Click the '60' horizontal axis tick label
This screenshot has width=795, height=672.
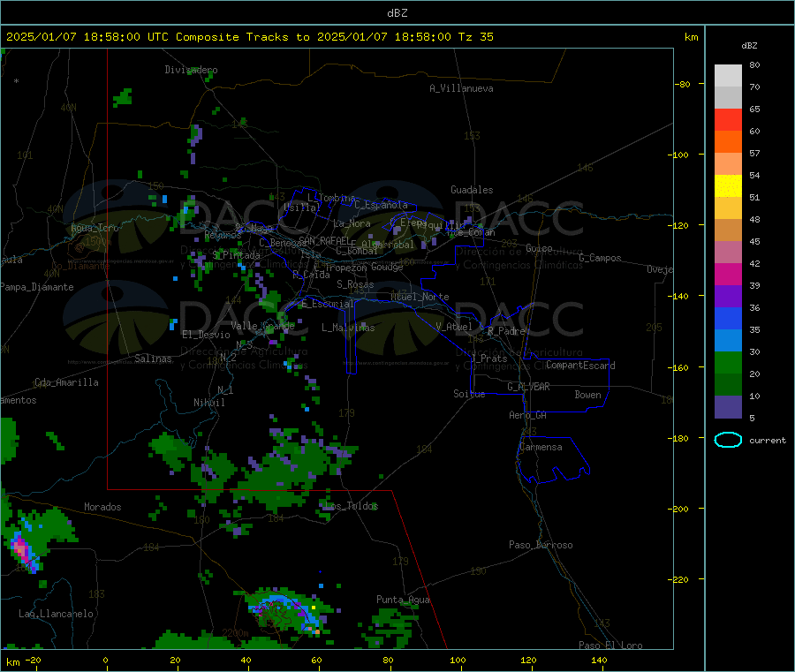[316, 660]
